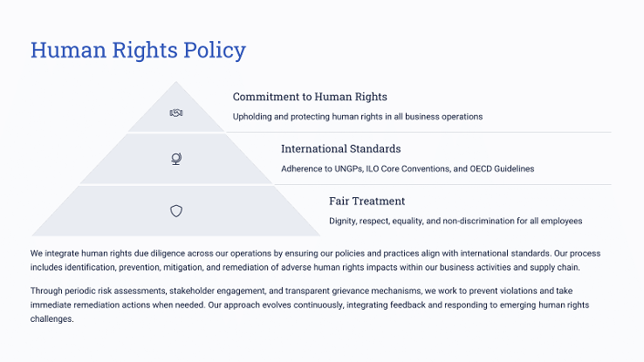Click the paragraph starting 'We integrate human rights'
Image resolution: width=644 pixels, height=362 pixels.
click(315, 260)
